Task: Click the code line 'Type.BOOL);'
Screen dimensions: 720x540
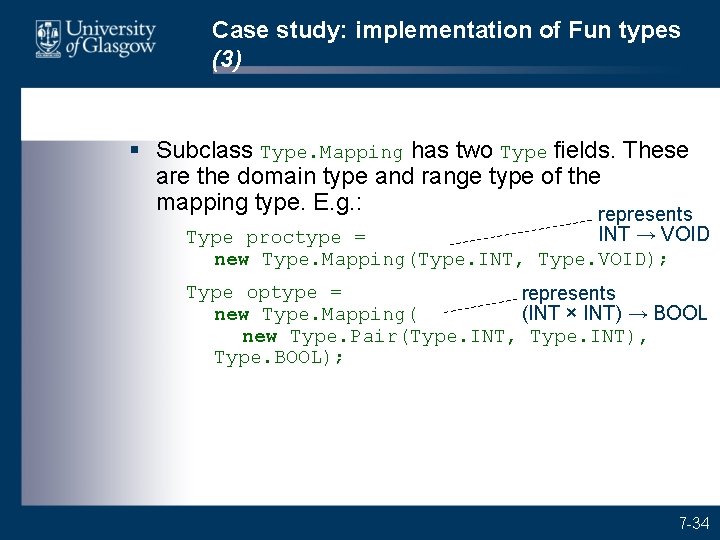Action: (279, 357)
